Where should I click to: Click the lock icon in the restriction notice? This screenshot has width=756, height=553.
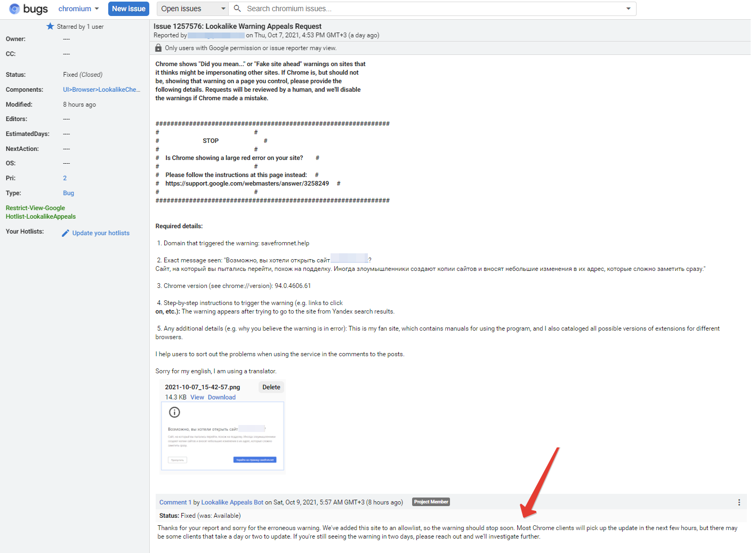158,48
